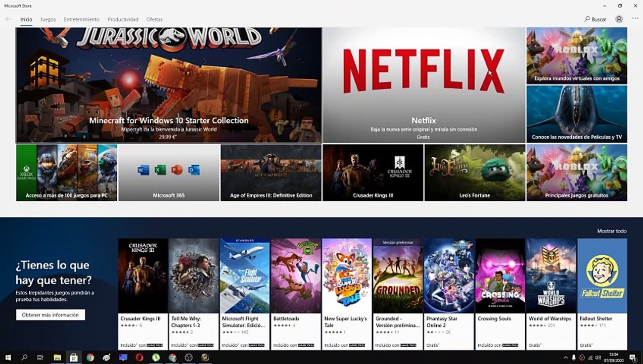Image resolution: width=643 pixels, height=364 pixels.
Task: Open Crusader Kings III game card in list
Action: point(143,294)
